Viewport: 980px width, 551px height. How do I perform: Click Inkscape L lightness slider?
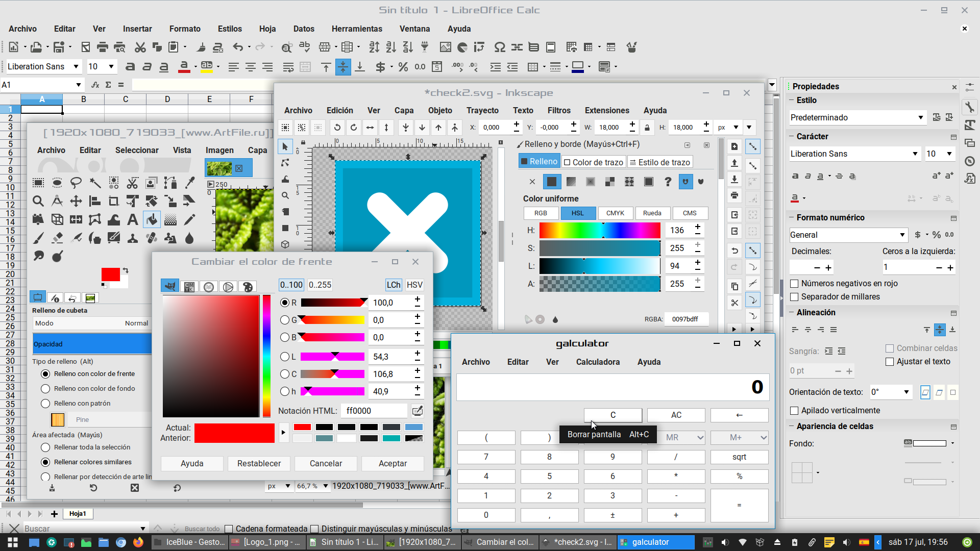[x=600, y=266]
